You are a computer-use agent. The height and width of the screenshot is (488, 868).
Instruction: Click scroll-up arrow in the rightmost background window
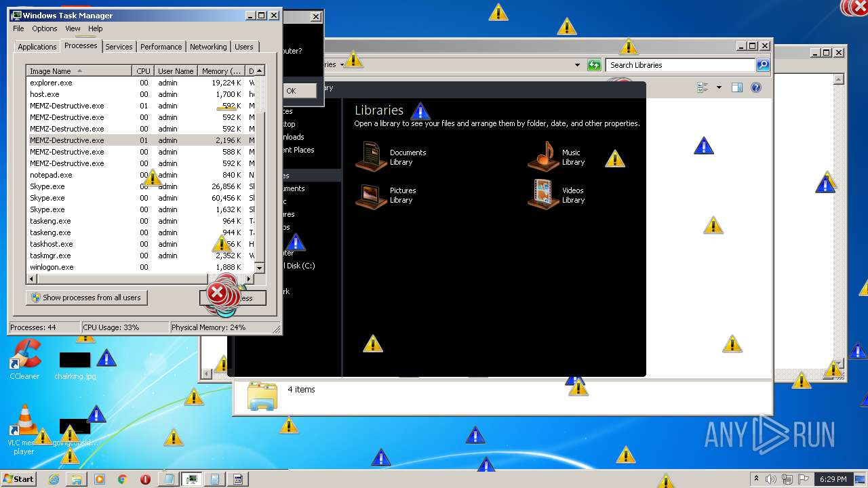(840, 79)
